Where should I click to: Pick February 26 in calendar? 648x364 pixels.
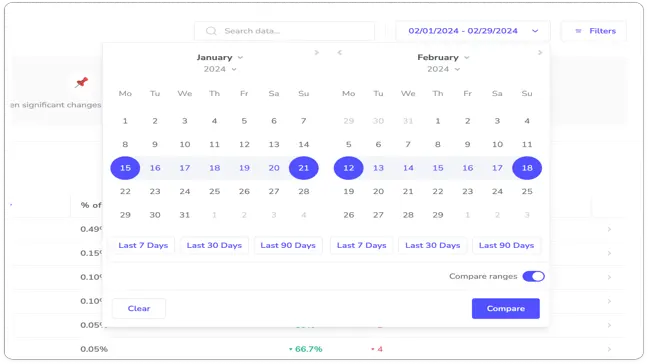[348, 215]
